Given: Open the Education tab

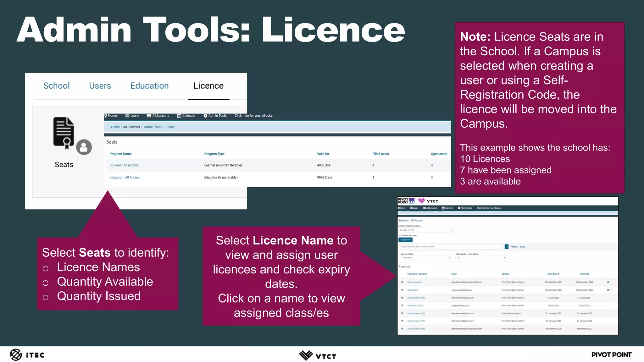Looking at the screenshot, I should tap(149, 86).
